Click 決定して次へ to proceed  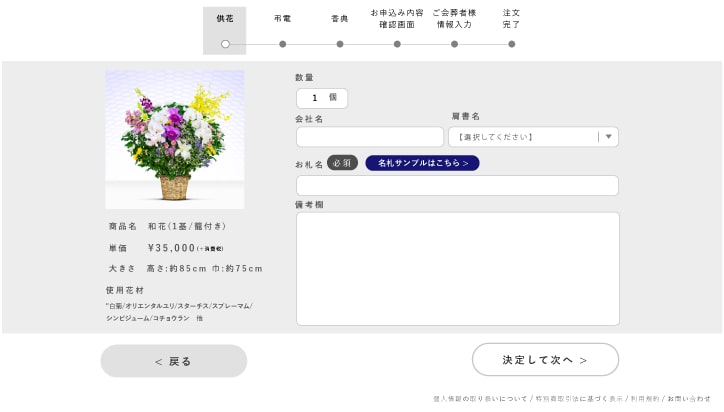point(545,360)
